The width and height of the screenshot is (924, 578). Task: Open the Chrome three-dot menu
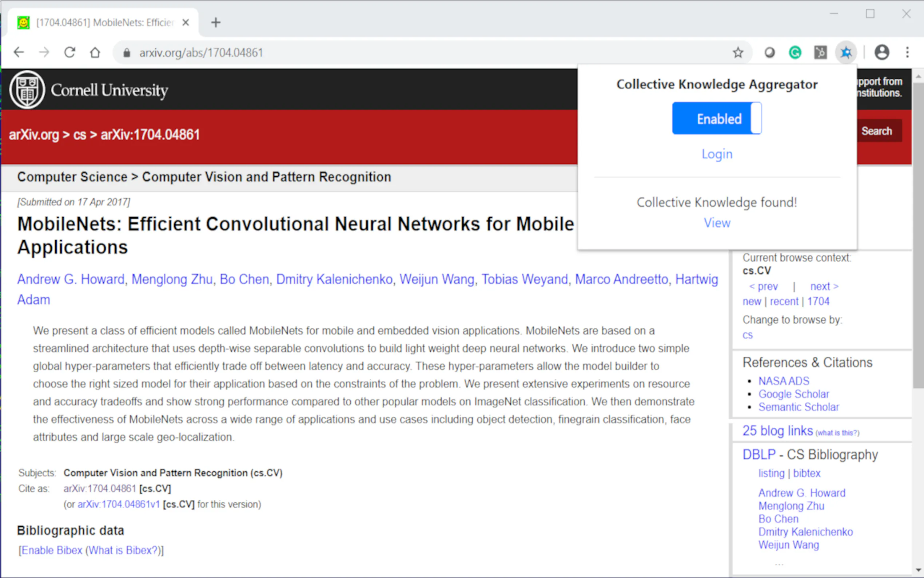[x=908, y=52]
